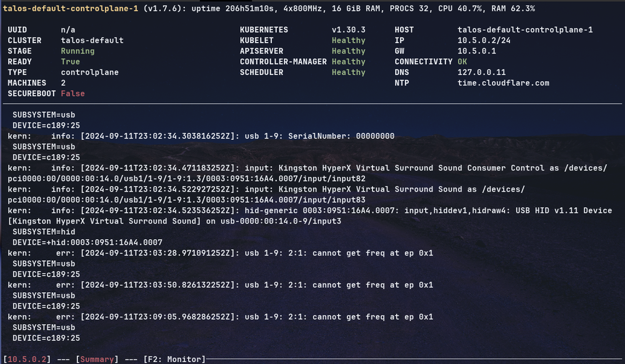Click the APISERVER label
The height and width of the screenshot is (364, 625).
(x=261, y=51)
